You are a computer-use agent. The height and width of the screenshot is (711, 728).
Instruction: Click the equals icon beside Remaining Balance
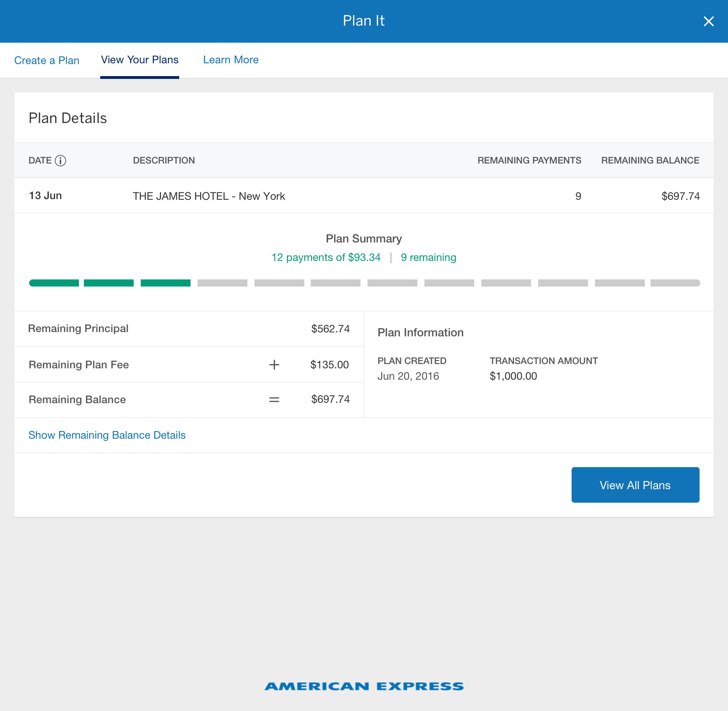274,399
